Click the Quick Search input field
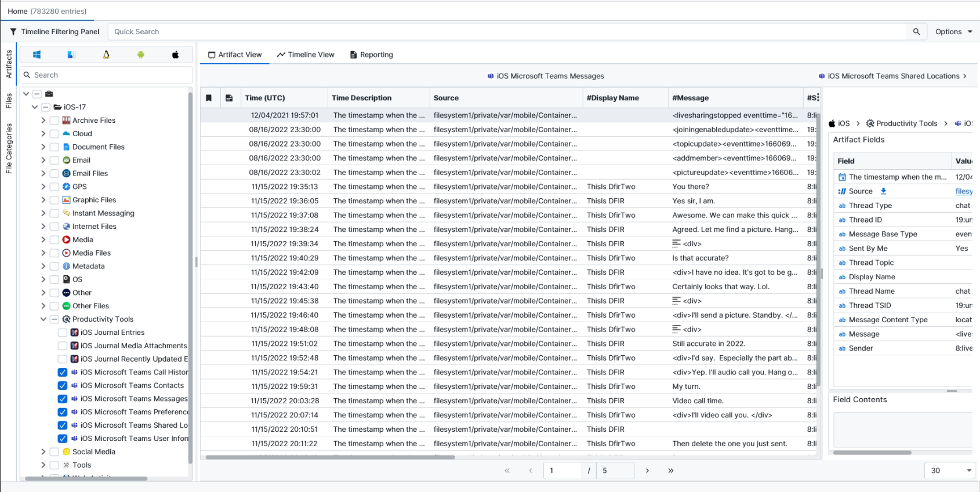 pos(507,32)
